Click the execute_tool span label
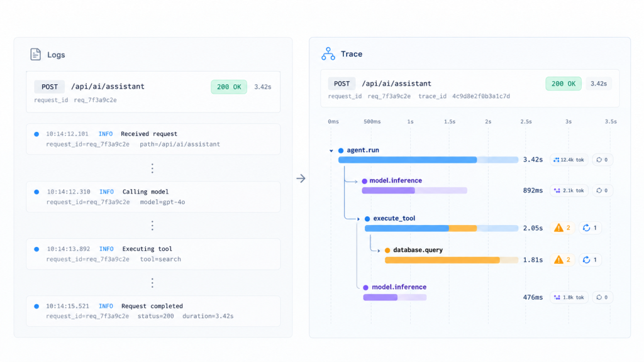 (394, 218)
